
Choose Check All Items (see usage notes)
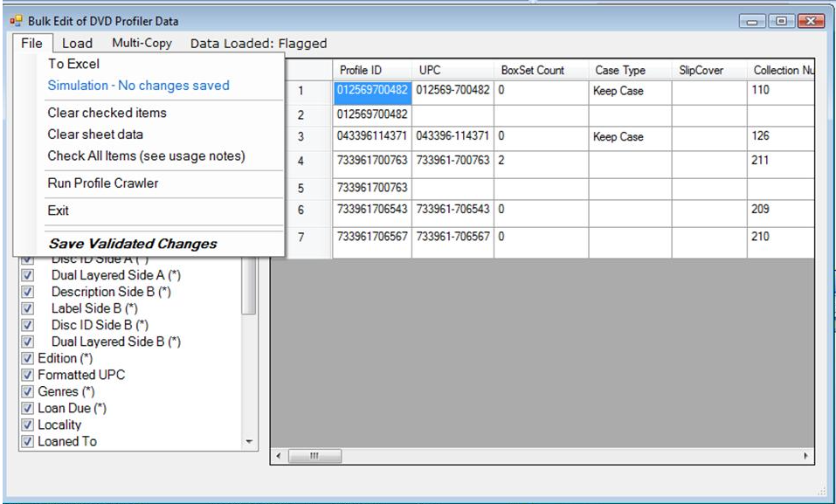point(147,155)
